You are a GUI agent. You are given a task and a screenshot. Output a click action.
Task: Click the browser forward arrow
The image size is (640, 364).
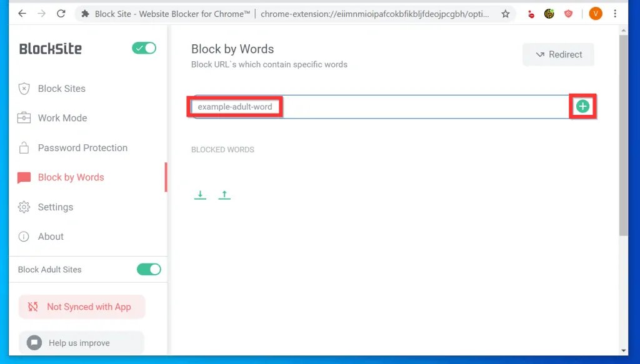(x=42, y=14)
